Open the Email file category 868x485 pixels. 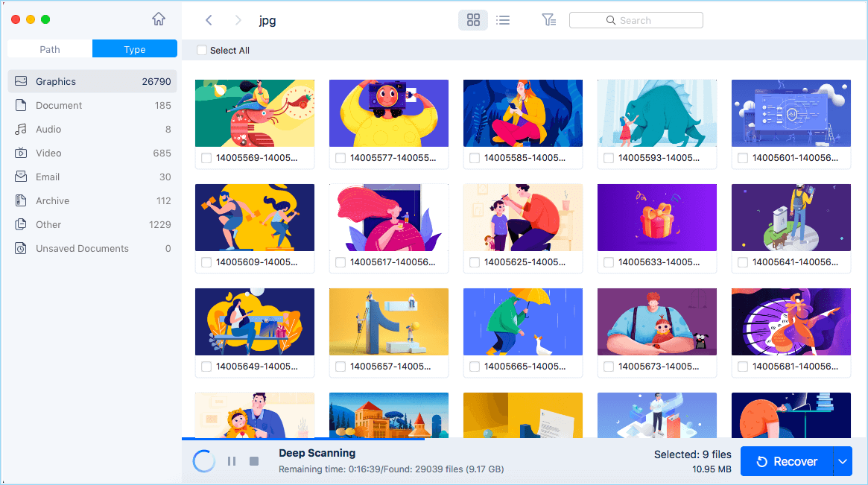pyautogui.click(x=48, y=177)
